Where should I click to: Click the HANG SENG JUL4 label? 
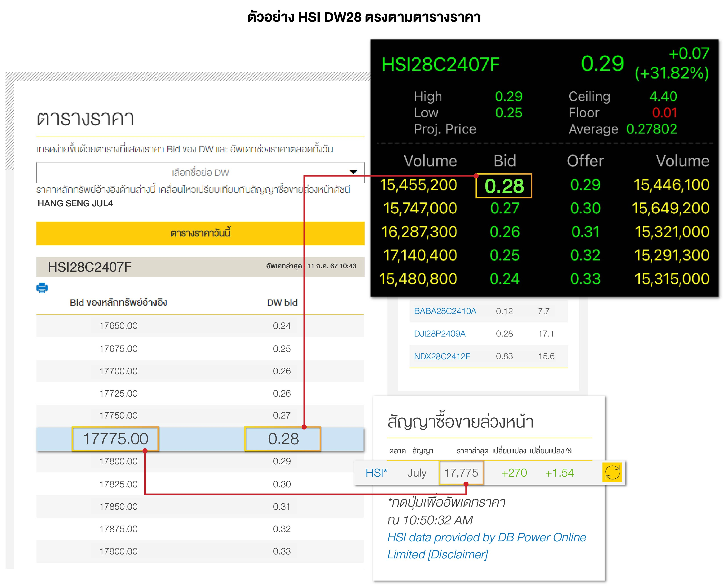(75, 203)
